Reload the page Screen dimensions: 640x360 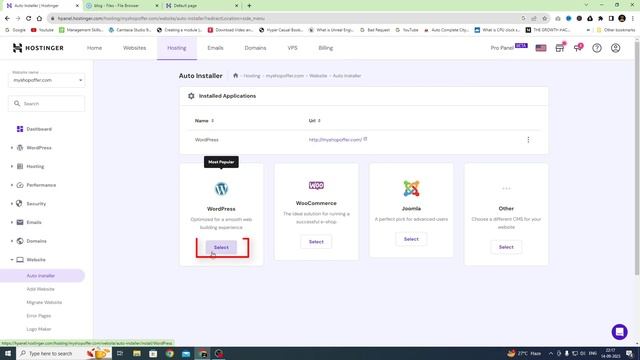(x=28, y=18)
